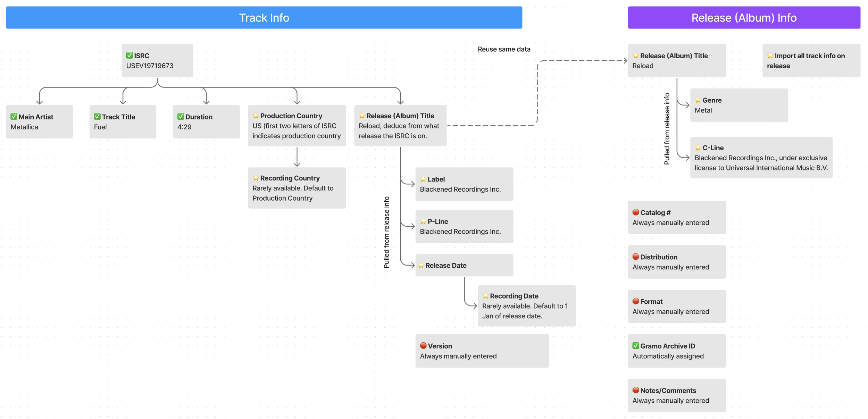
Task: Click the star icon next to Recording Date
Action: point(486,296)
